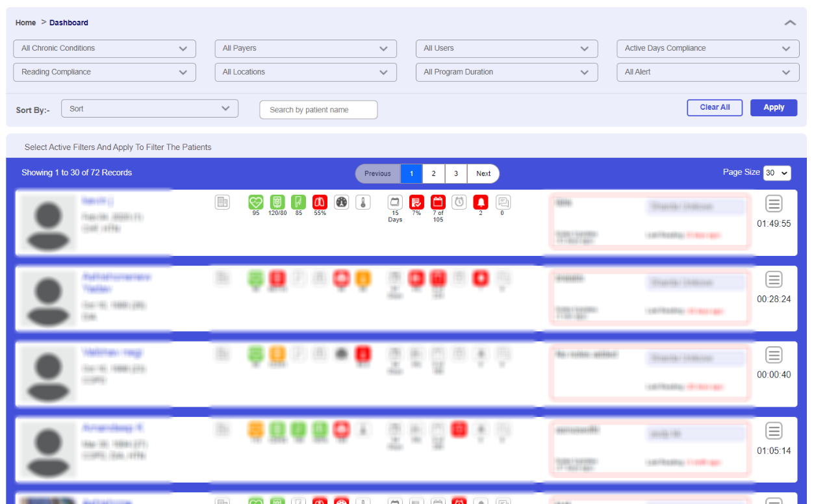Open the heart rate icon showing 95

coord(256,202)
